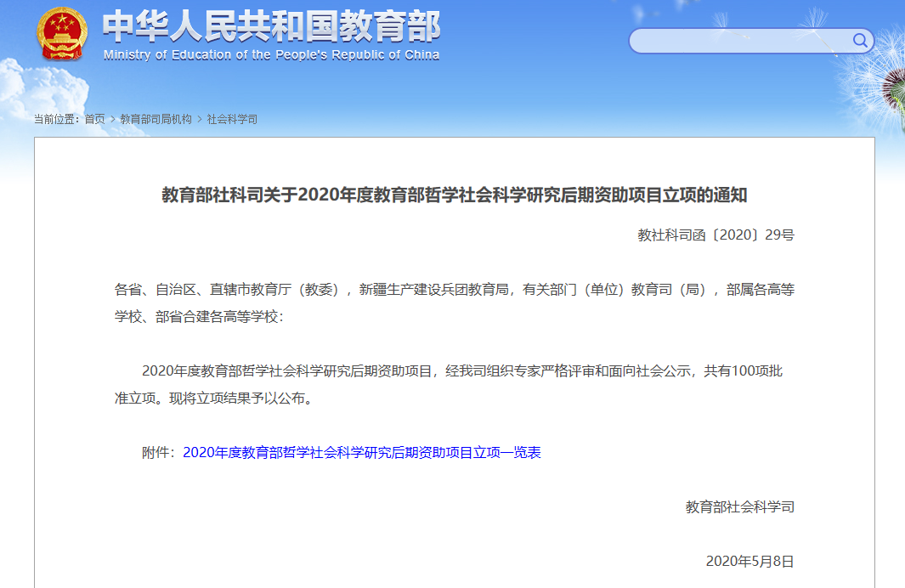Viewport: 905px width, 588px height.
Task: Click the document number 教社科司函〔2020〕29号
Action: pos(716,235)
